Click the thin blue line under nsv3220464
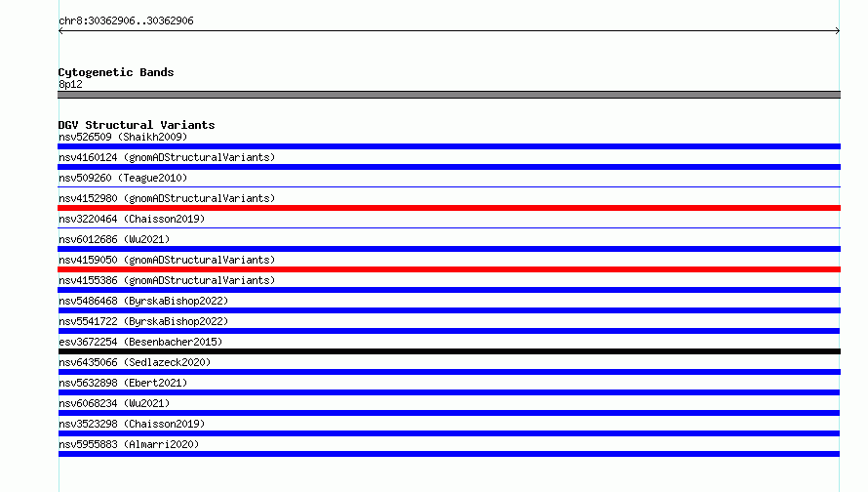 [x=449, y=228]
